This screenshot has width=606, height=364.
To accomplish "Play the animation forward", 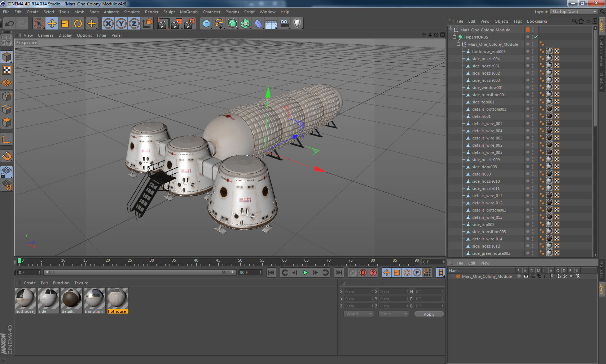I will tap(305, 272).
